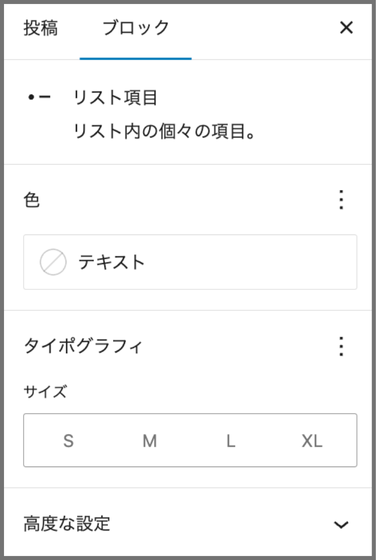The width and height of the screenshot is (376, 560).
Task: Open the 色 panel options three-dot menu
Action: coord(341,200)
